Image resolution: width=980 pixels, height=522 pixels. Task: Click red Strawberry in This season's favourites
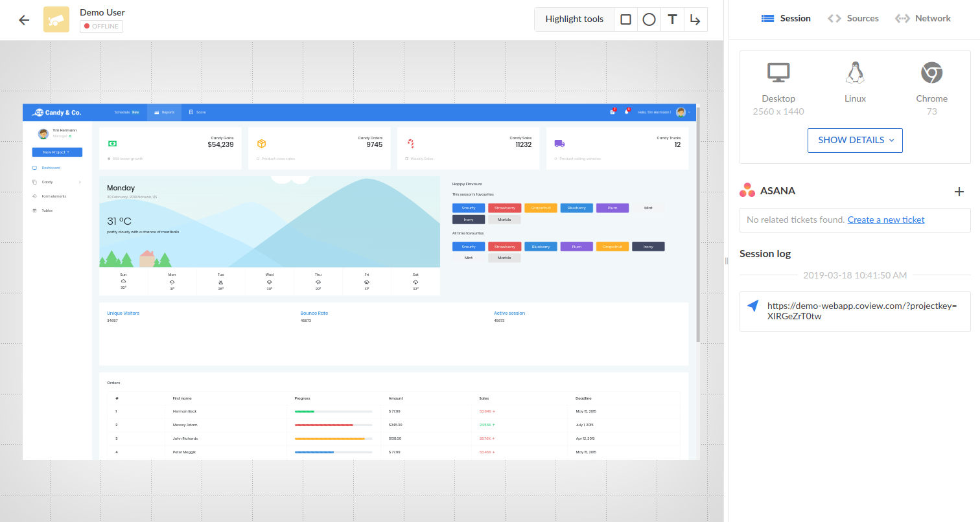click(504, 208)
